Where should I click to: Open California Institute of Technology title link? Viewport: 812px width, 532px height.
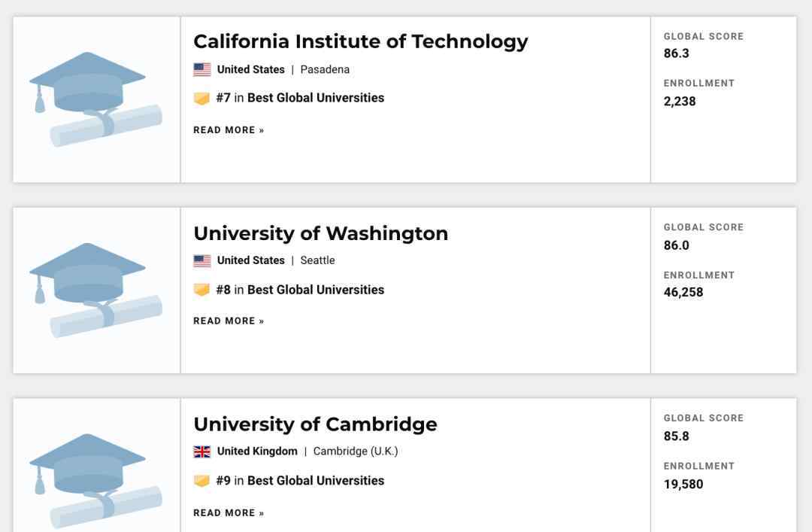(x=360, y=41)
